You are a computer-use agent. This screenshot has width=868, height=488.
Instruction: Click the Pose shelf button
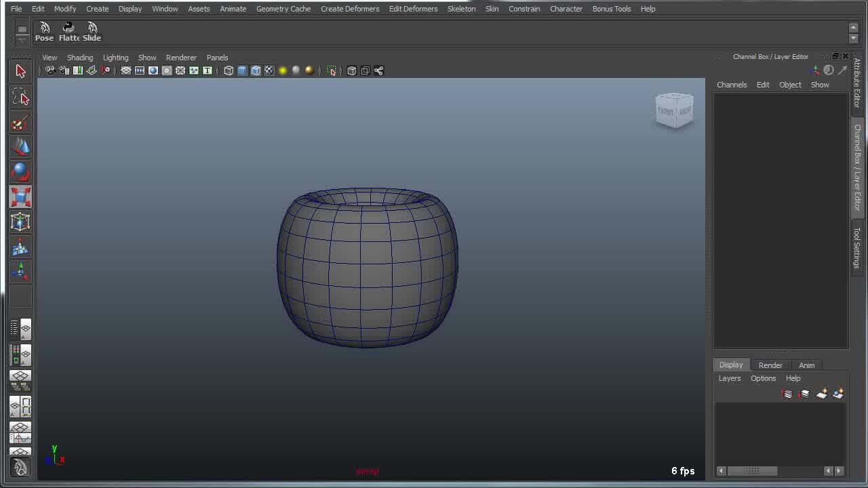[45, 31]
